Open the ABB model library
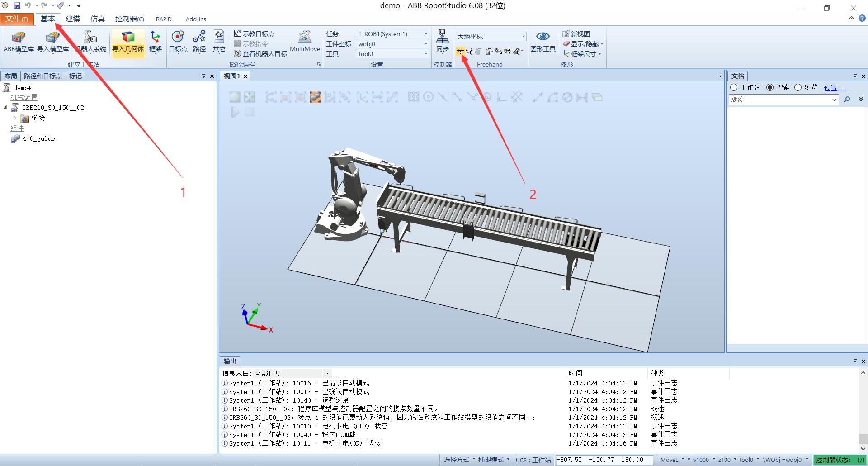 [19, 42]
